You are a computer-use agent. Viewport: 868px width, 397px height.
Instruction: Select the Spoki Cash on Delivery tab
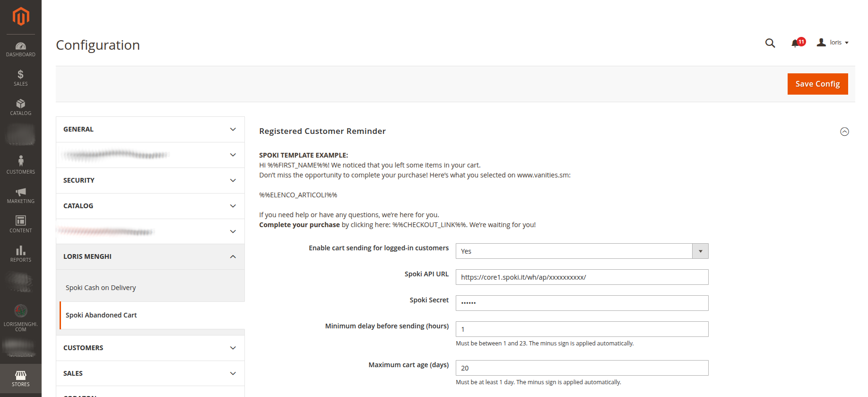[x=101, y=288]
